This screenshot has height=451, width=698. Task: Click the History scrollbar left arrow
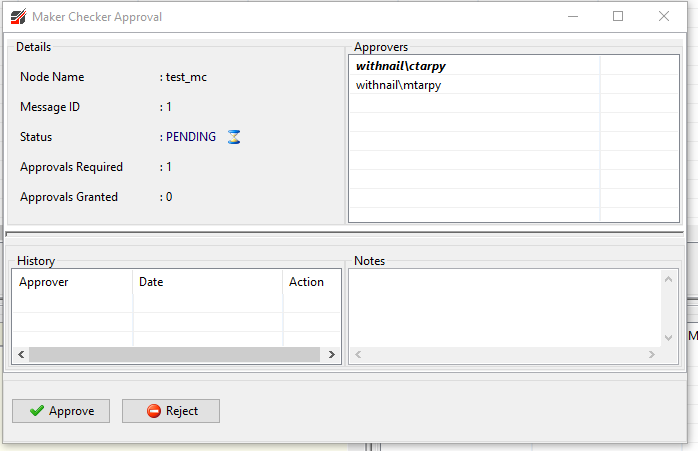22,354
